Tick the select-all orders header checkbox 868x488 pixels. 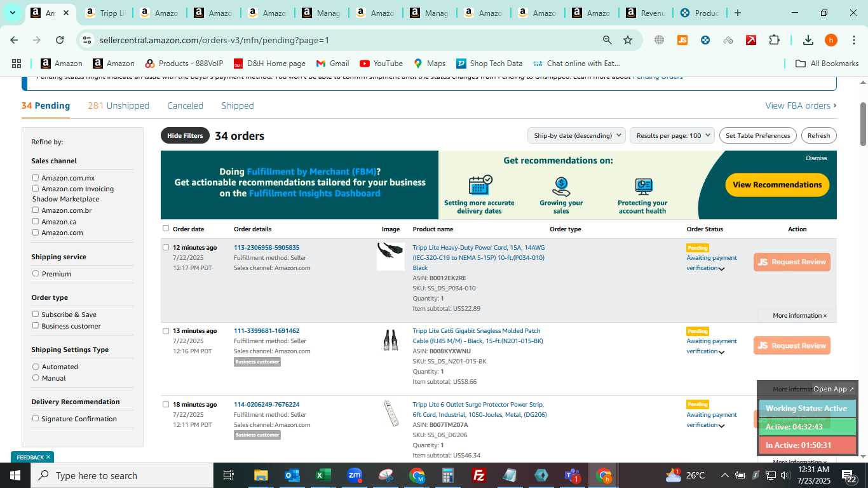(x=166, y=228)
